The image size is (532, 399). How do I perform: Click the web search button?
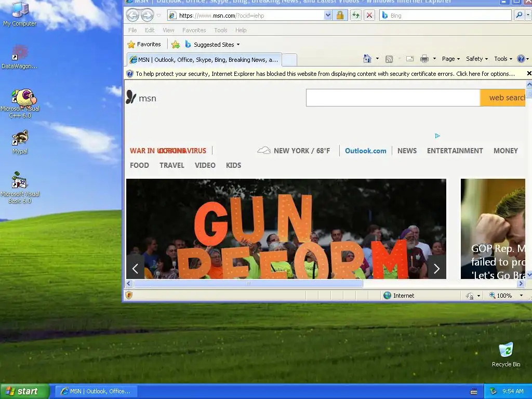[x=503, y=98]
